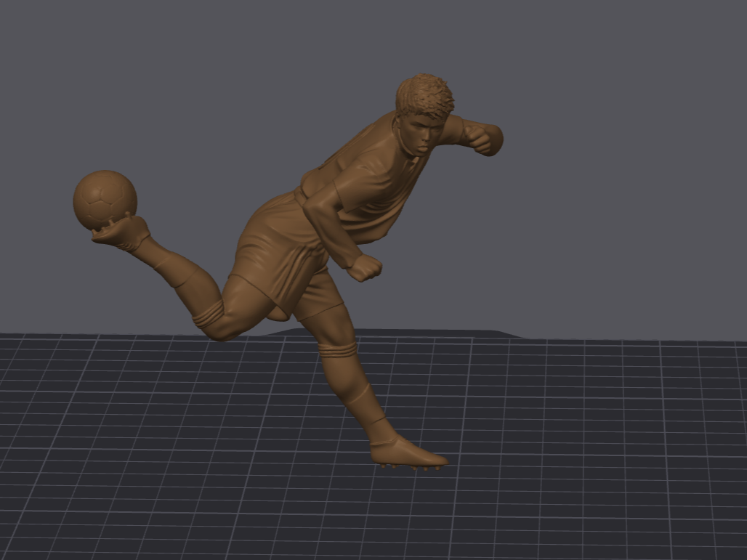Click the player's head in the viewport
This screenshot has height=560, width=747.
pos(424,114)
